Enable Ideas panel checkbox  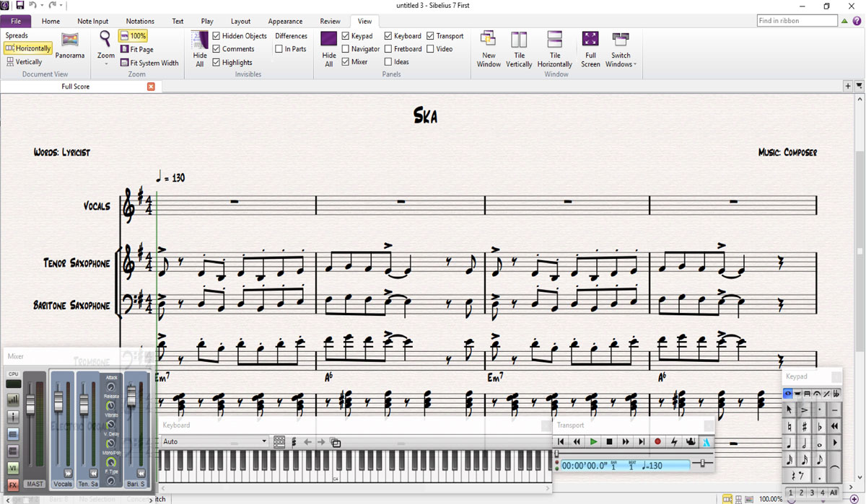[388, 62]
